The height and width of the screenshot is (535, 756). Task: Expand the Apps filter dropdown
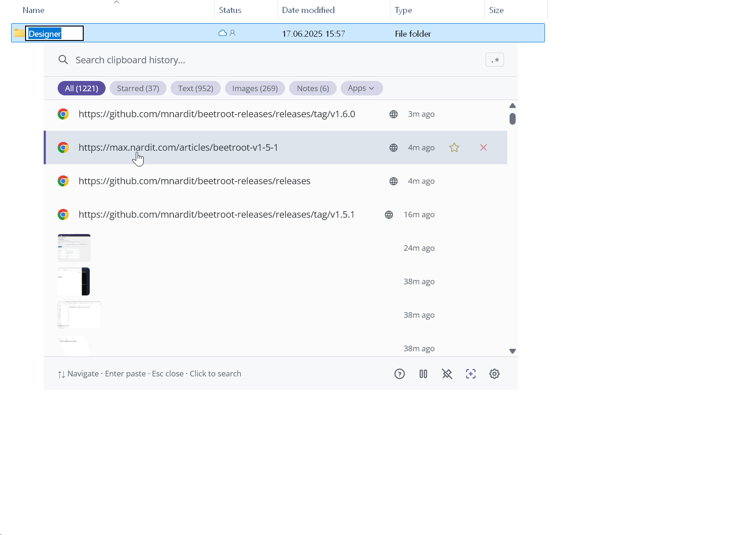(361, 88)
